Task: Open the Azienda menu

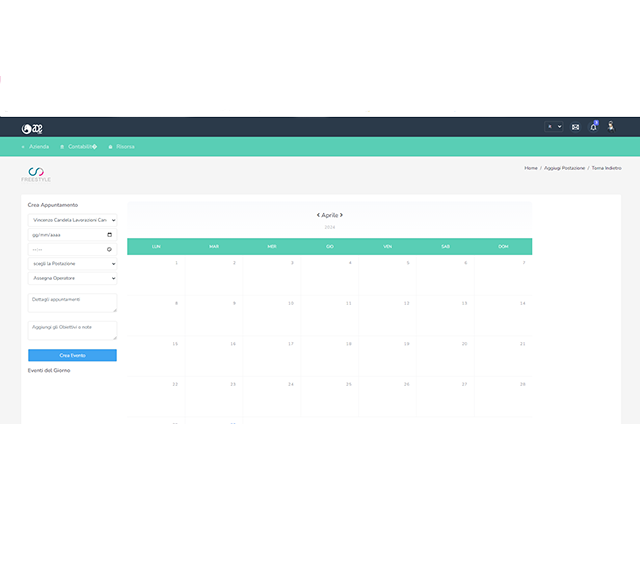Action: 36,147
